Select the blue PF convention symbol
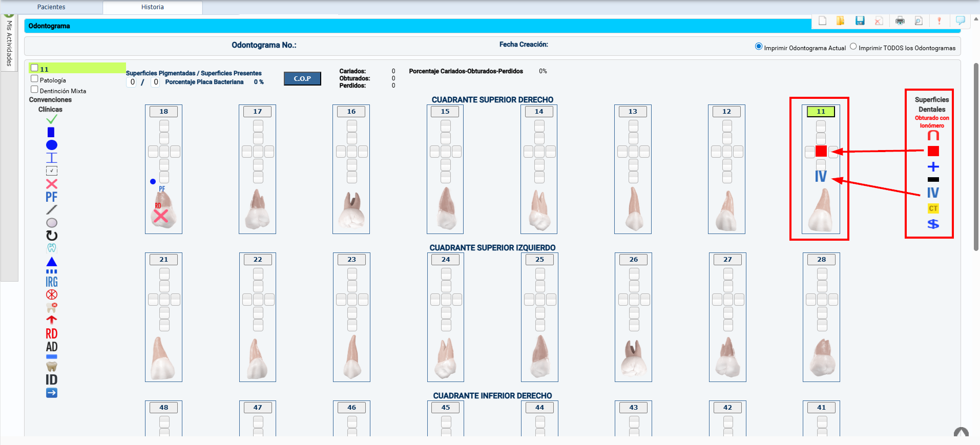The image size is (980, 445). [x=52, y=197]
